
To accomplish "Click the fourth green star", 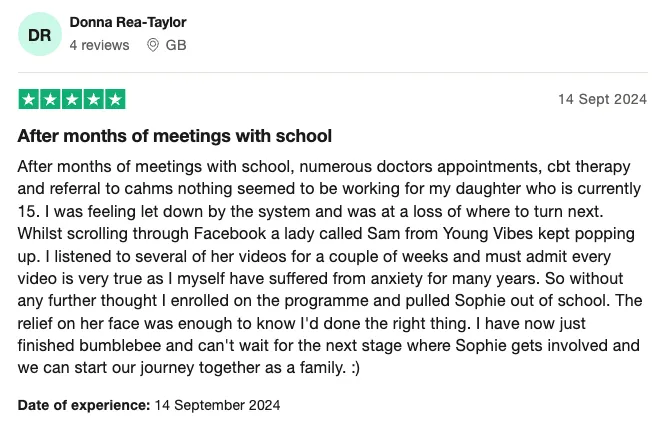I will click(x=93, y=99).
